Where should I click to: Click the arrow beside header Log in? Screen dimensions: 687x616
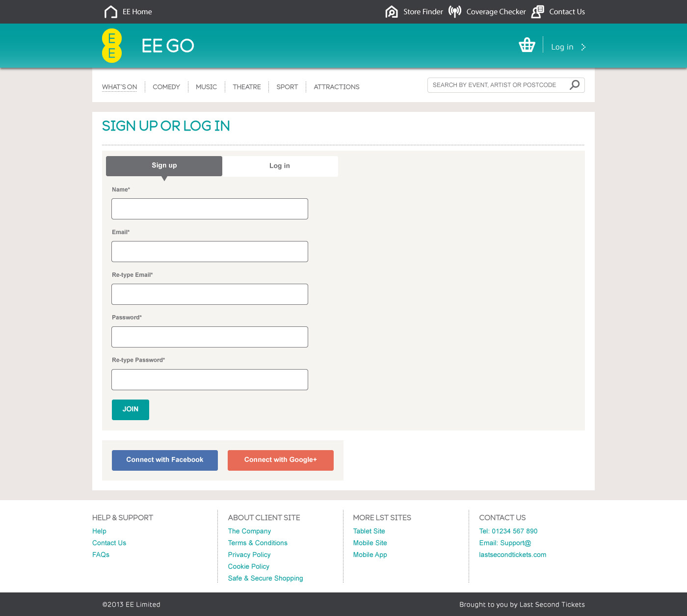583,47
